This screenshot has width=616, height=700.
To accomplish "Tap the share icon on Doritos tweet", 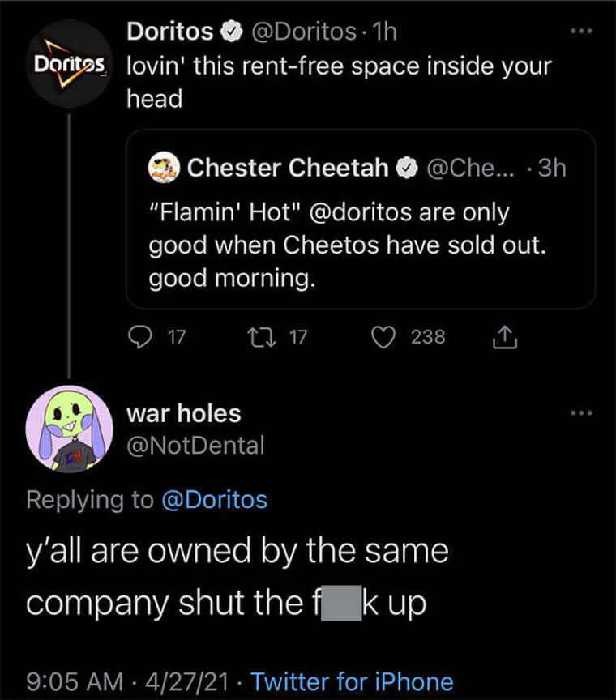I will pyautogui.click(x=505, y=337).
